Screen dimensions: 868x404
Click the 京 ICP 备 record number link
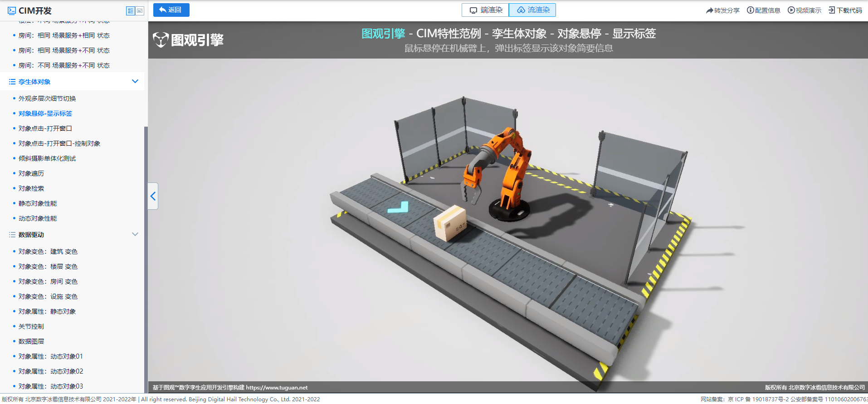758,399
